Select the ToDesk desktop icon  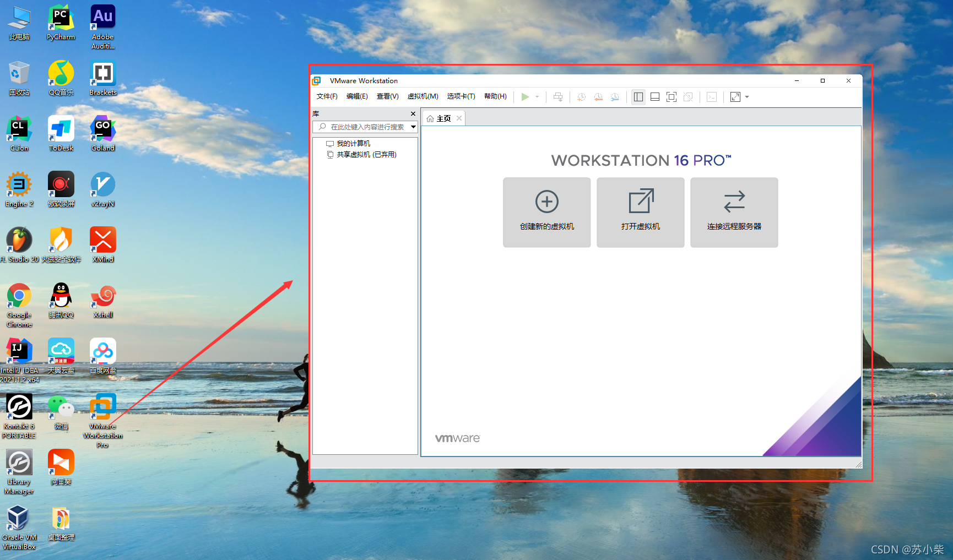tap(61, 134)
